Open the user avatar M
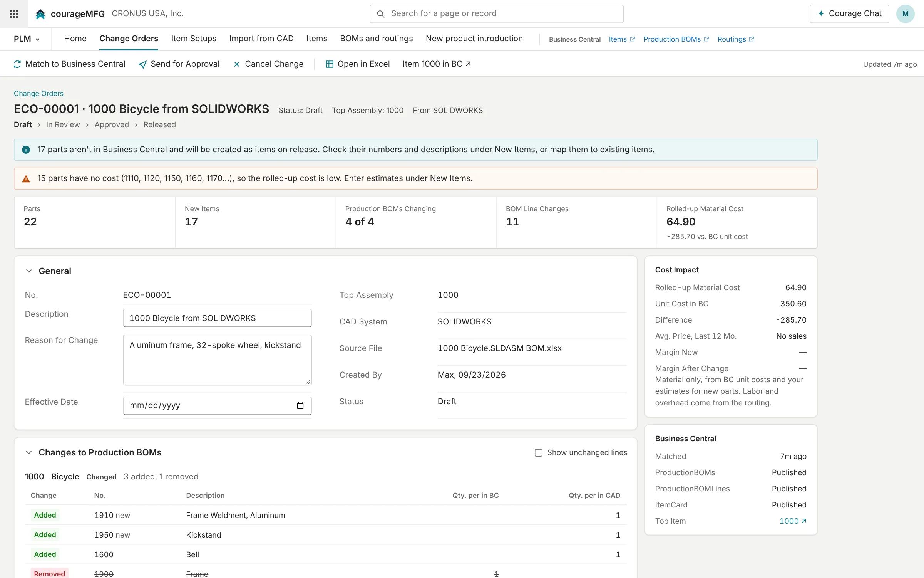924x578 pixels. point(905,14)
